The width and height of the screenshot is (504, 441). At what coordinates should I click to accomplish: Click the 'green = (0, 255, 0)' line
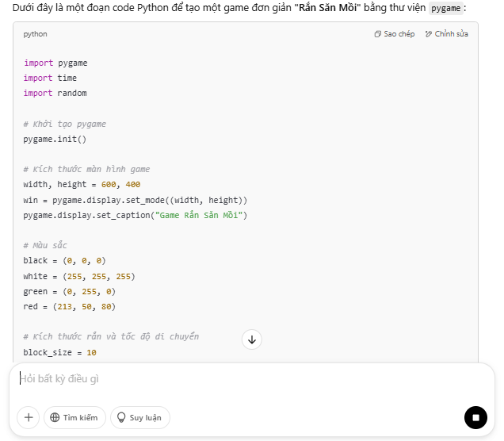(70, 291)
